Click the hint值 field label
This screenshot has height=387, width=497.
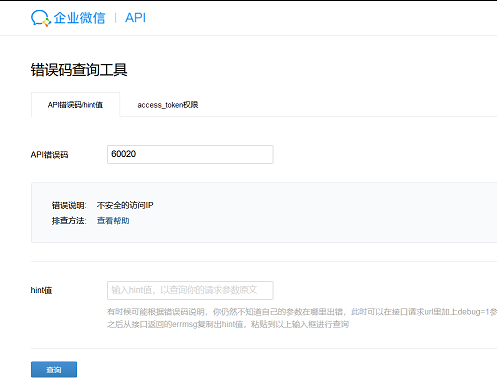[41, 290]
